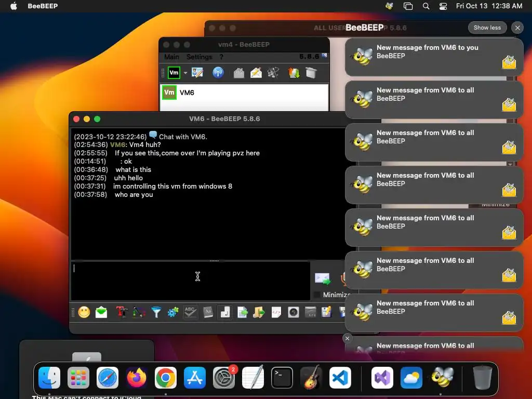
Task: Open the Main menu in vm4 window
Action: pos(171,57)
